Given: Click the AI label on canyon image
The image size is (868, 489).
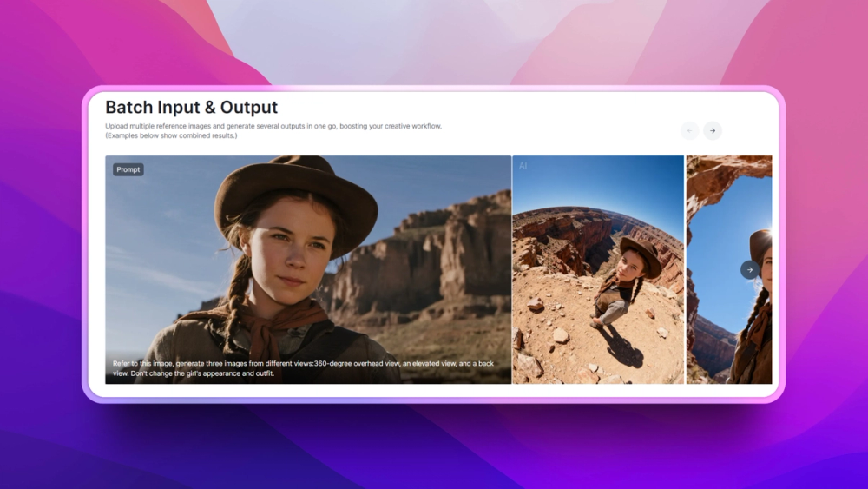Looking at the screenshot, I should point(523,166).
